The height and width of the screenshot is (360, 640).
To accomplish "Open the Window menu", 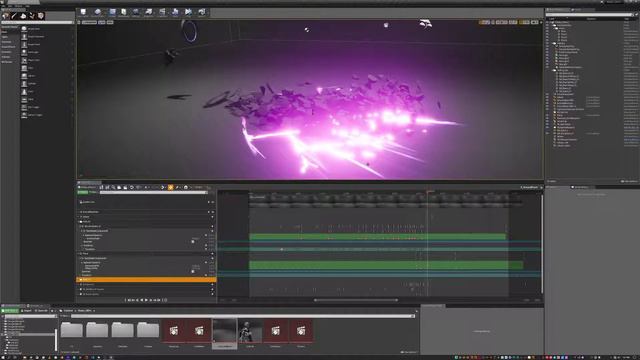I will [x=19, y=6].
